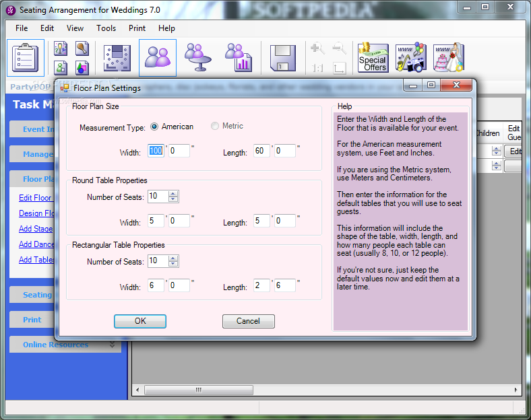
Task: Open the View menu
Action: pyautogui.click(x=75, y=28)
